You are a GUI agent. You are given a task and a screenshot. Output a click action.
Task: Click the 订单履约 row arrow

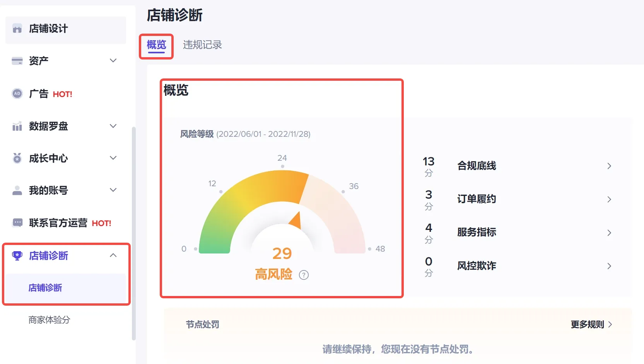pyautogui.click(x=609, y=199)
